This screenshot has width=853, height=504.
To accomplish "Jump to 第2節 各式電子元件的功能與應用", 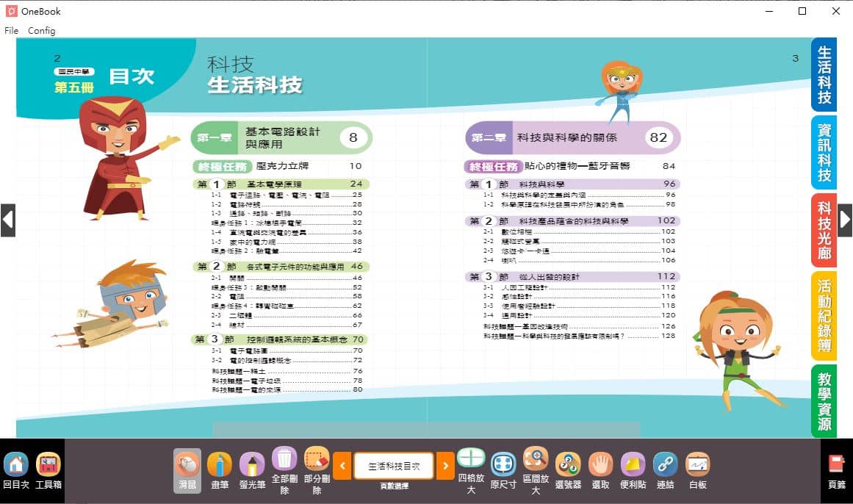I will [x=281, y=267].
